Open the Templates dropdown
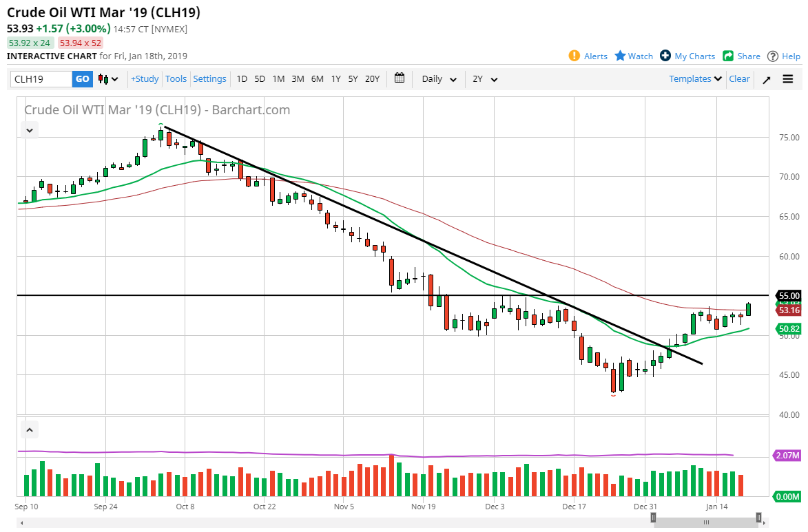Image resolution: width=808 pixels, height=532 pixels. (x=694, y=78)
